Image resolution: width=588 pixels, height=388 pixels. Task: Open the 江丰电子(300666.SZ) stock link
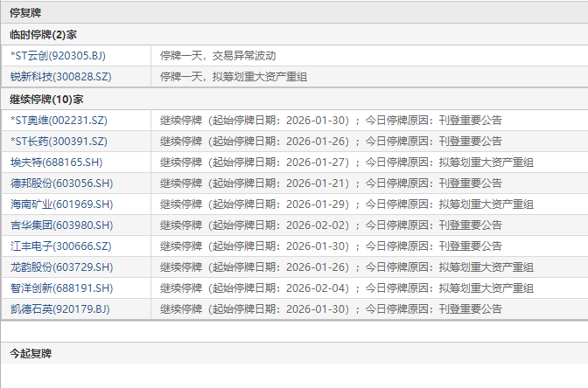[60, 246]
